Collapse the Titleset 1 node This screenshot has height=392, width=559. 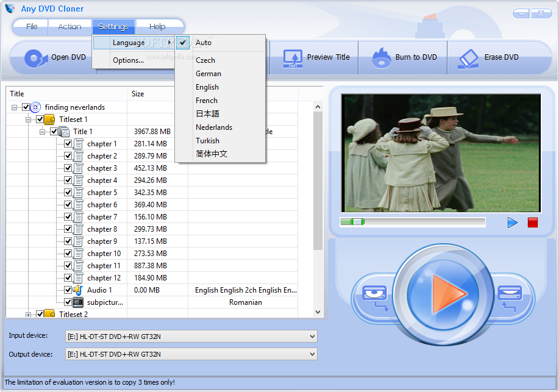point(28,119)
